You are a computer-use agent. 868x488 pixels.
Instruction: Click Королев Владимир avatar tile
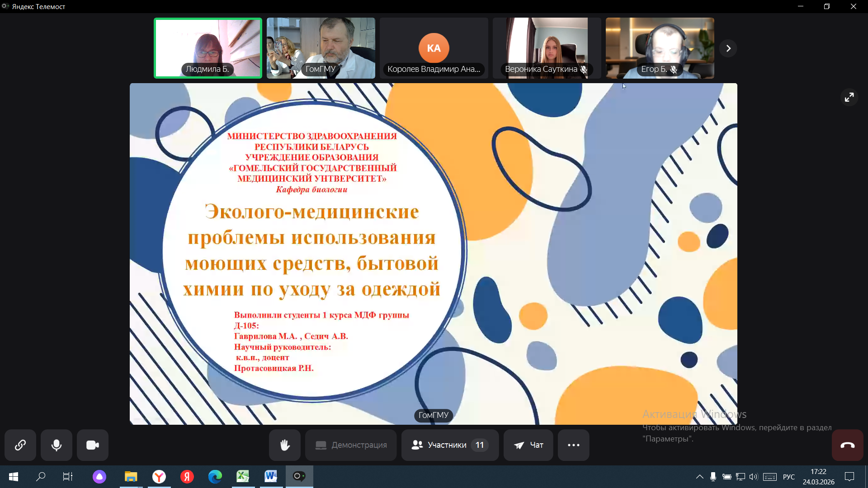point(434,48)
